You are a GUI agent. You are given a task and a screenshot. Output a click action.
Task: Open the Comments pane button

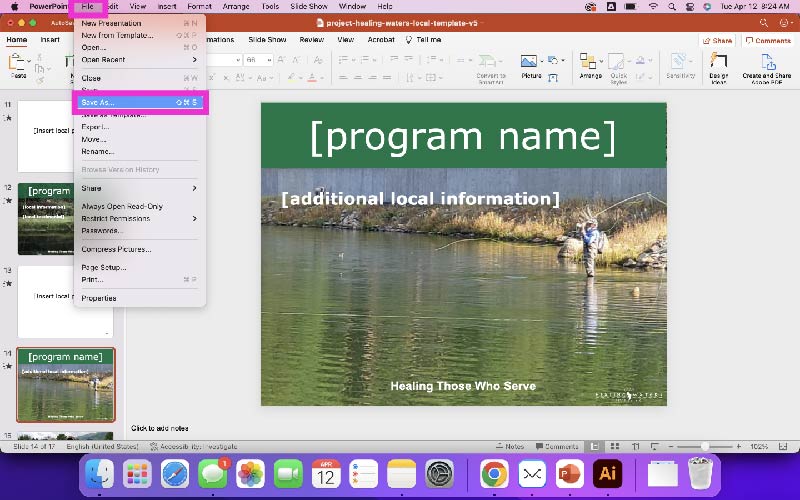coord(768,41)
